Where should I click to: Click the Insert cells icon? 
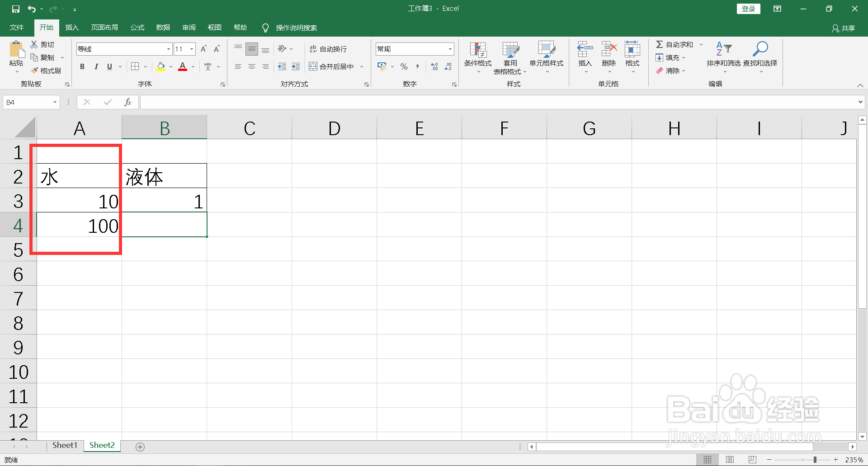(585, 49)
